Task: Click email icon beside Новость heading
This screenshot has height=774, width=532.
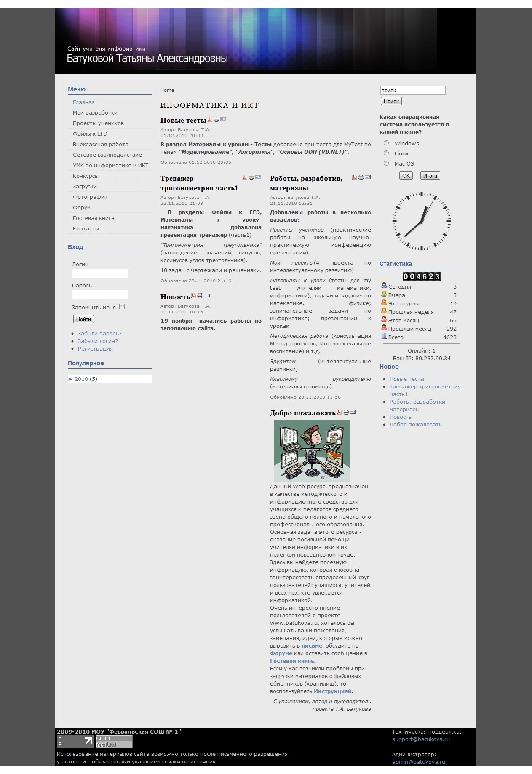Action: (207, 296)
